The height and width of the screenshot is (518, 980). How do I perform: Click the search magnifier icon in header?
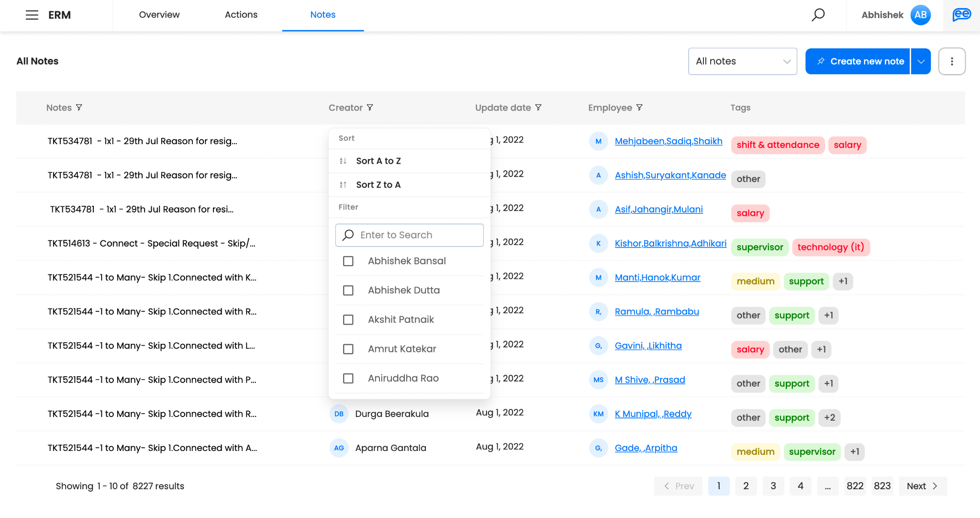[x=818, y=15]
